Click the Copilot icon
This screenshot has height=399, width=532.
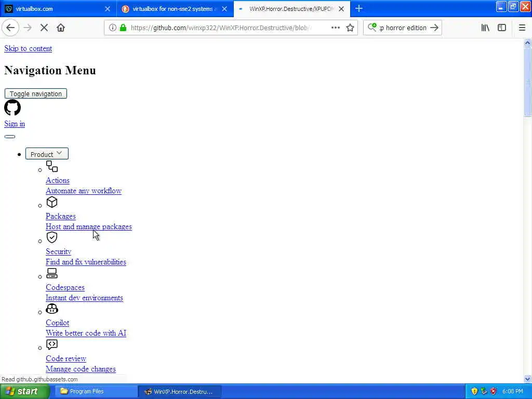tap(52, 309)
